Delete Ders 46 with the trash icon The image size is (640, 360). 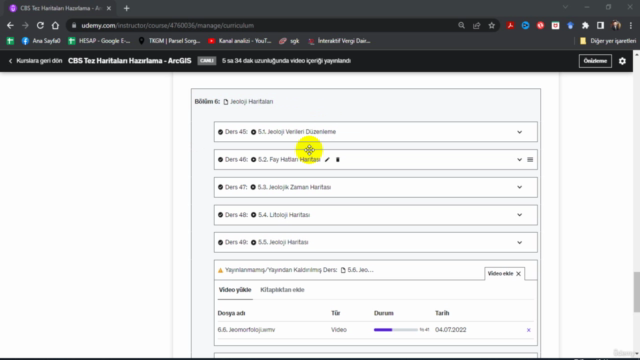[x=338, y=160]
